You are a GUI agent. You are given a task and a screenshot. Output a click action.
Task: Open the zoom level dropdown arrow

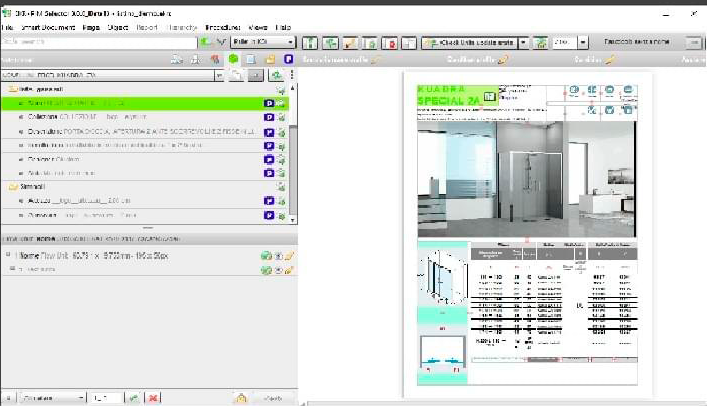pyautogui.click(x=583, y=42)
